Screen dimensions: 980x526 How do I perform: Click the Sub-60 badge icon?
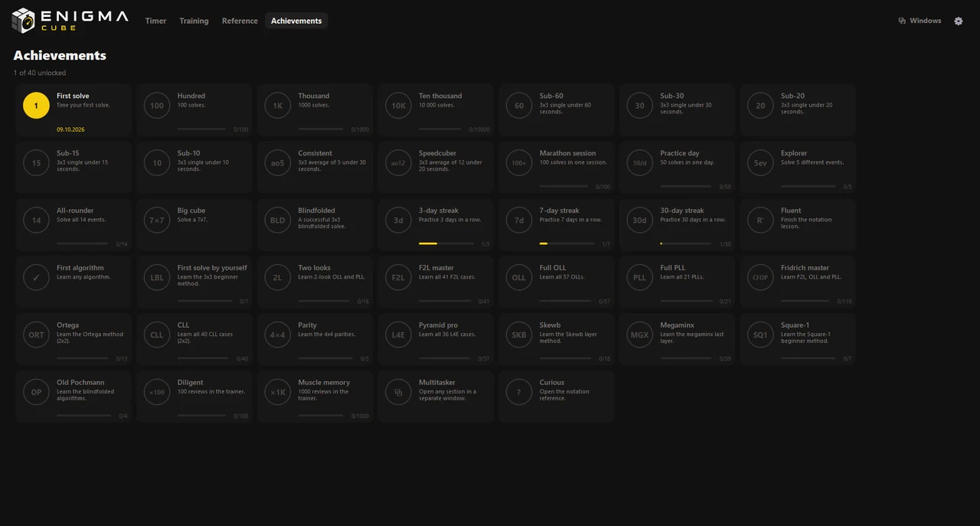click(x=519, y=106)
